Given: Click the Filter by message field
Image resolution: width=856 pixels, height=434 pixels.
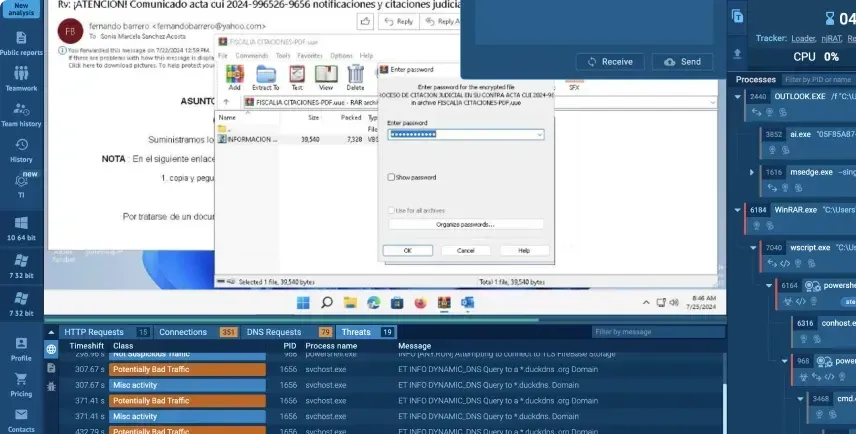Looking at the screenshot, I should (658, 332).
